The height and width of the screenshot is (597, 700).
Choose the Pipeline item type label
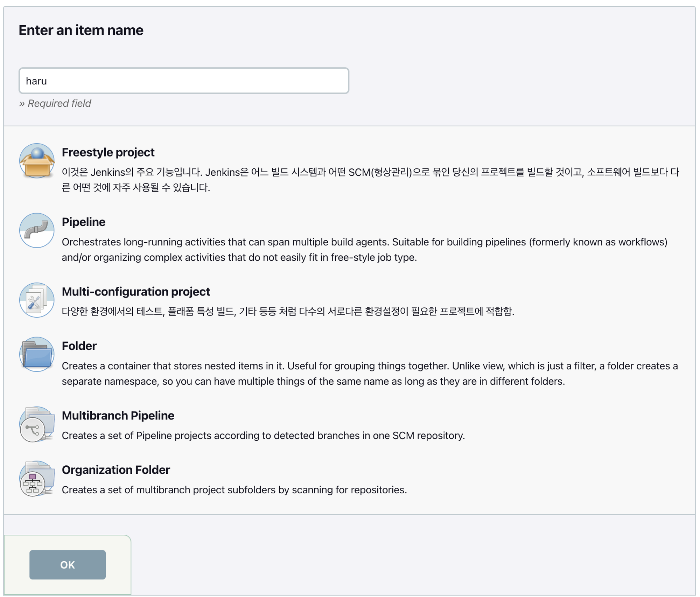(x=84, y=222)
